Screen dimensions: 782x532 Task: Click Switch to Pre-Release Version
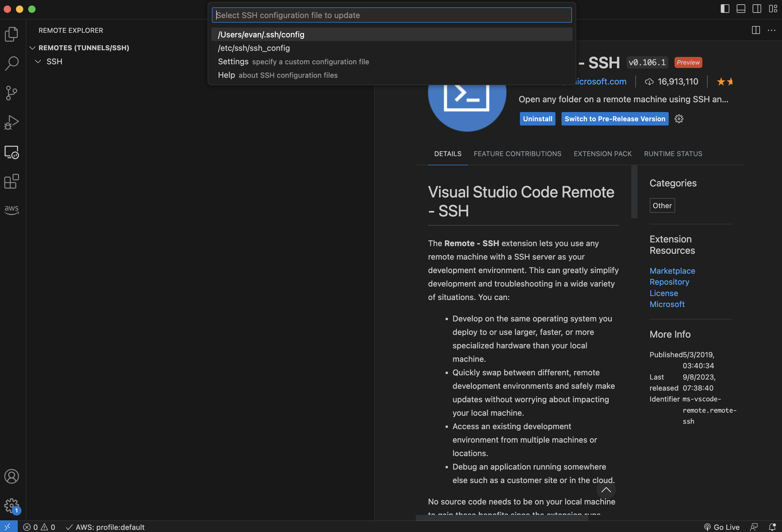pos(615,119)
